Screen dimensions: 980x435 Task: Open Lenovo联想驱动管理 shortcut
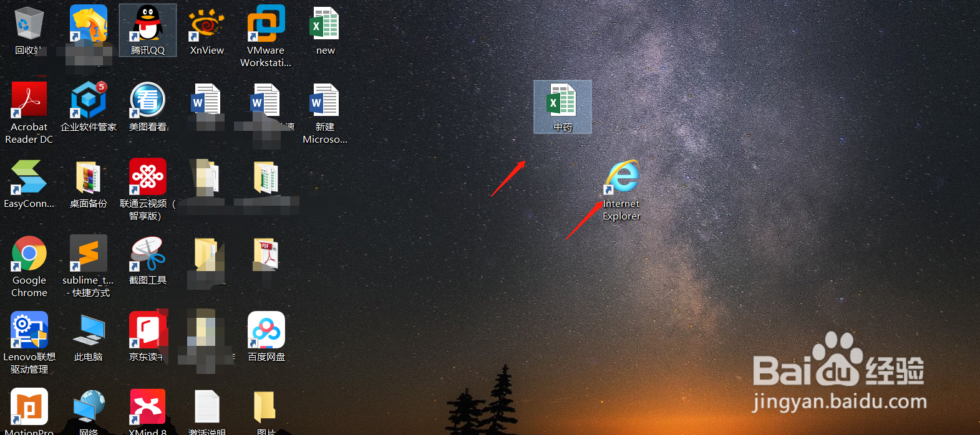click(x=29, y=343)
